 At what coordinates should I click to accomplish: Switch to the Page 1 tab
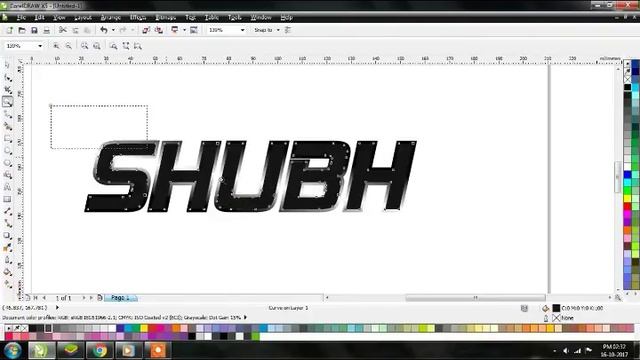click(x=120, y=298)
